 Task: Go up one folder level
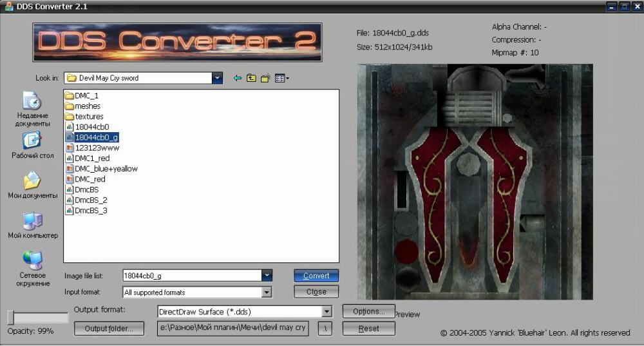(251, 78)
